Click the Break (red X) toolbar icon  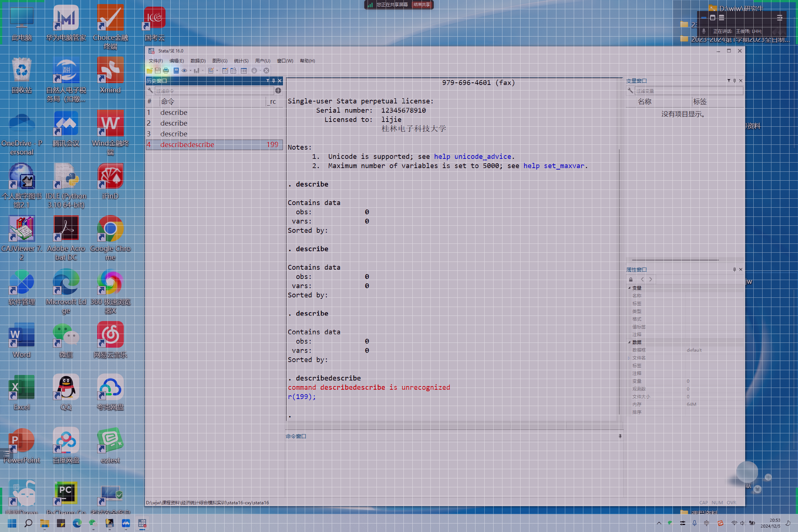coord(266,71)
